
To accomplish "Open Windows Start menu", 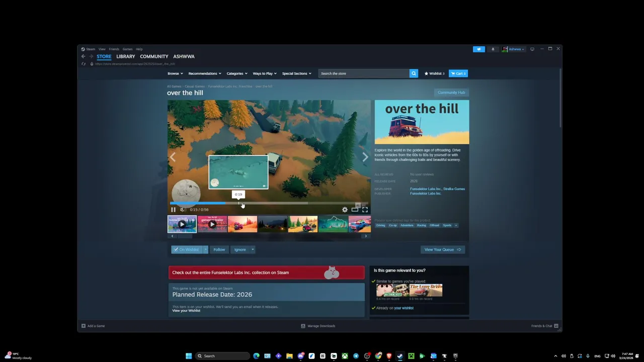I will pyautogui.click(x=189, y=356).
